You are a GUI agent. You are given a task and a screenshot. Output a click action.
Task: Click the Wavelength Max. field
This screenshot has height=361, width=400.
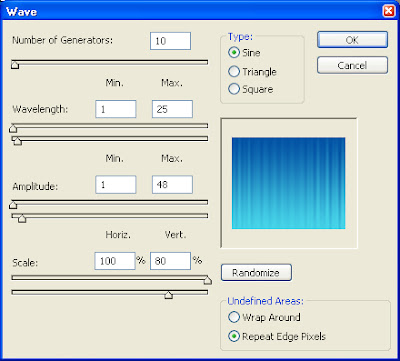pos(172,109)
